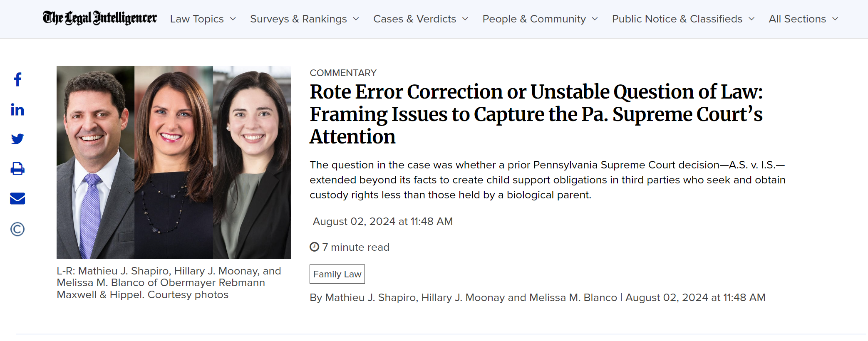The height and width of the screenshot is (341, 868).
Task: Open the Surveys & Rankings menu label
Action: [298, 19]
